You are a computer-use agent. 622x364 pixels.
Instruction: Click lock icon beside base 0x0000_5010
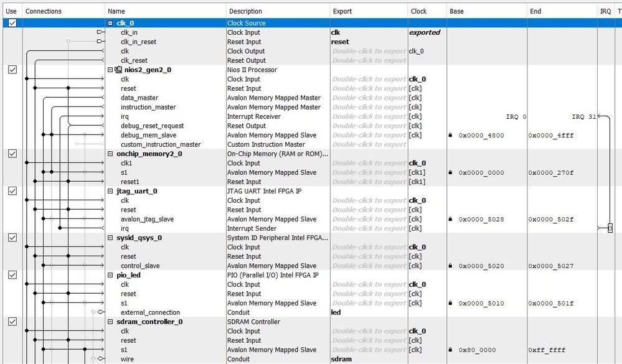[x=450, y=303]
